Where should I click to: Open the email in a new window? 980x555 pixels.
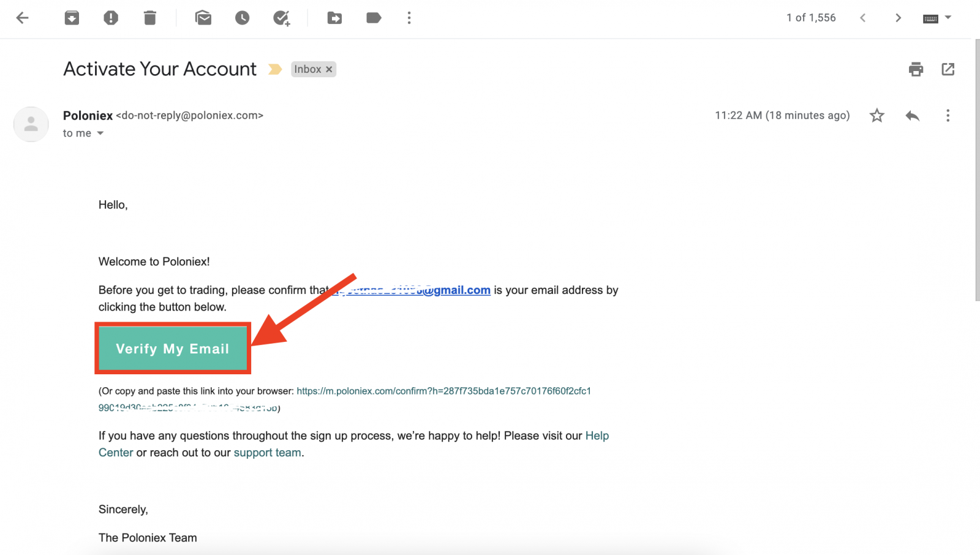(948, 69)
